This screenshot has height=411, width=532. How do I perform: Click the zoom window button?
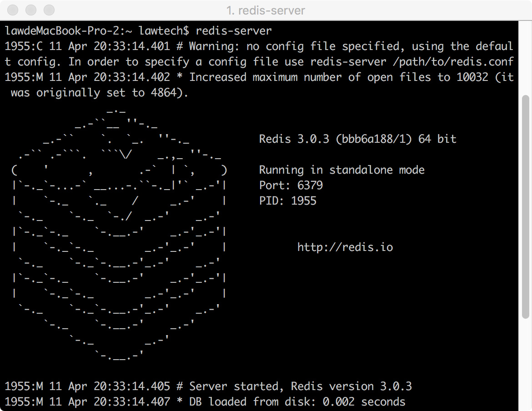click(x=49, y=10)
